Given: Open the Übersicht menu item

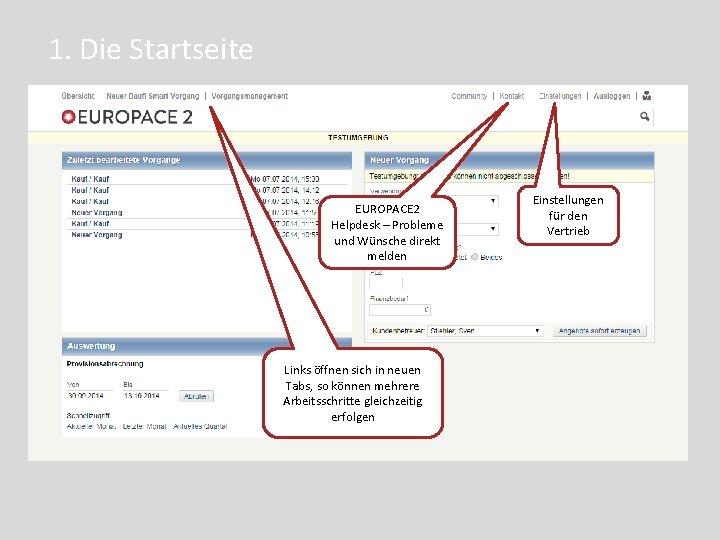Looking at the screenshot, I should tap(78, 96).
